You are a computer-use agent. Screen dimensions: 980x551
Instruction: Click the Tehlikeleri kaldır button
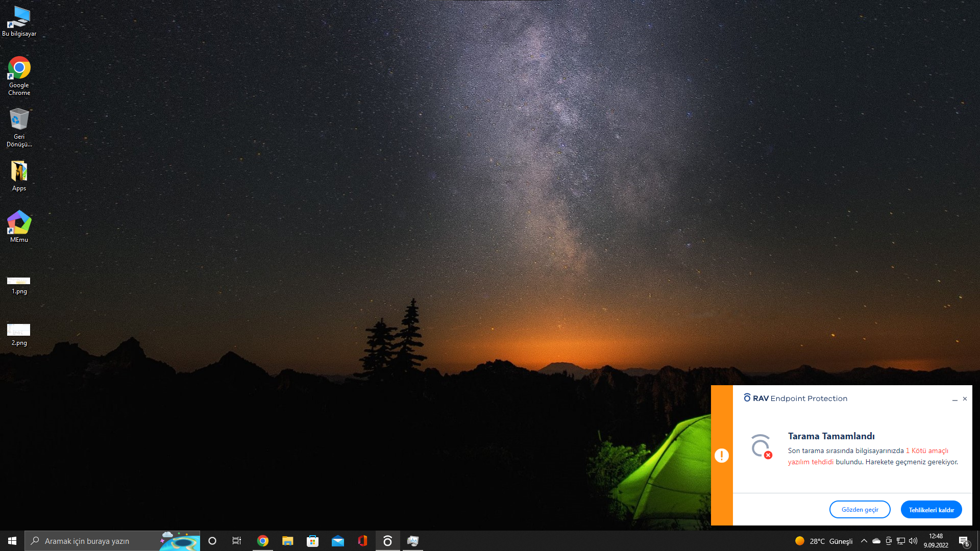[x=931, y=510]
